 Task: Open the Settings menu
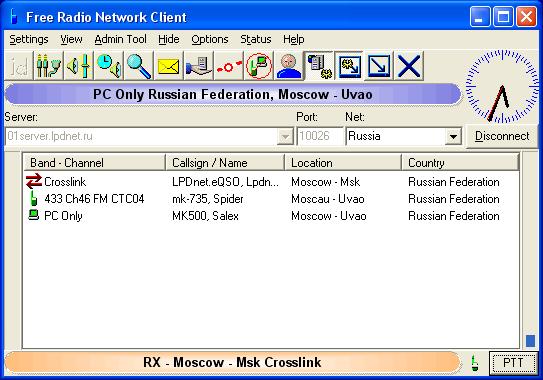pyautogui.click(x=29, y=39)
